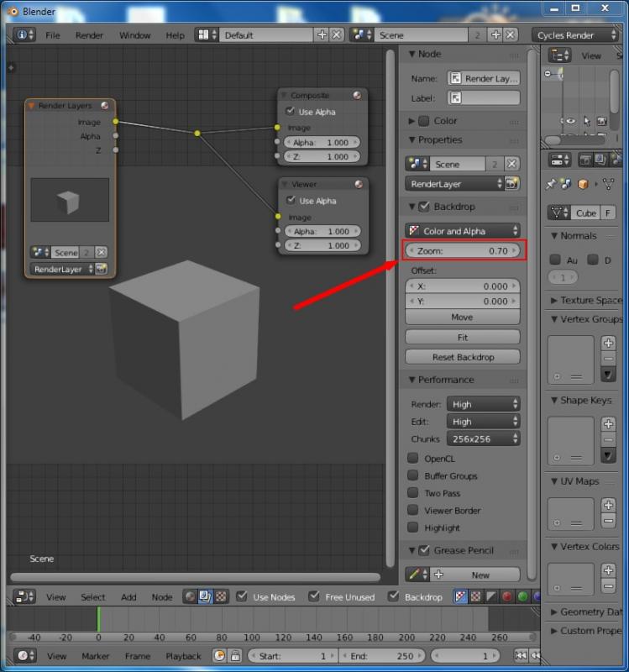Uncheck Use Nodes in the node header
This screenshot has width=629, height=672.
[242, 596]
